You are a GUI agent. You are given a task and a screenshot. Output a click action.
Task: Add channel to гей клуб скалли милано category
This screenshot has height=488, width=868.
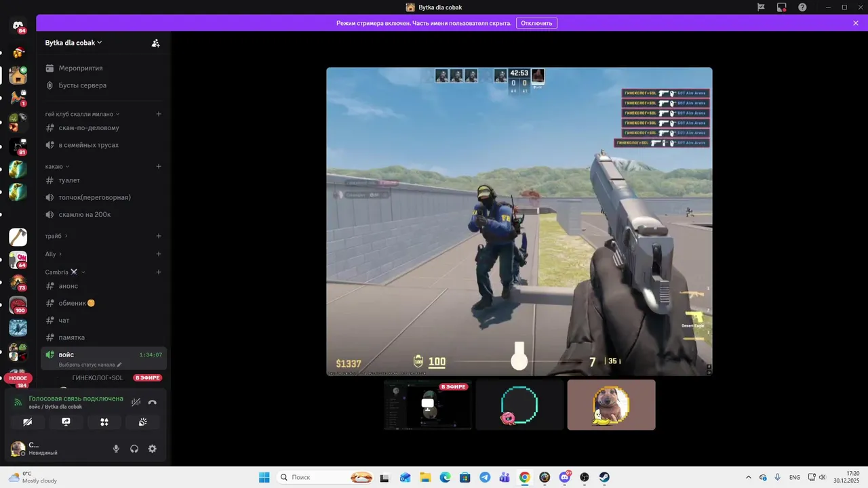pos(159,114)
